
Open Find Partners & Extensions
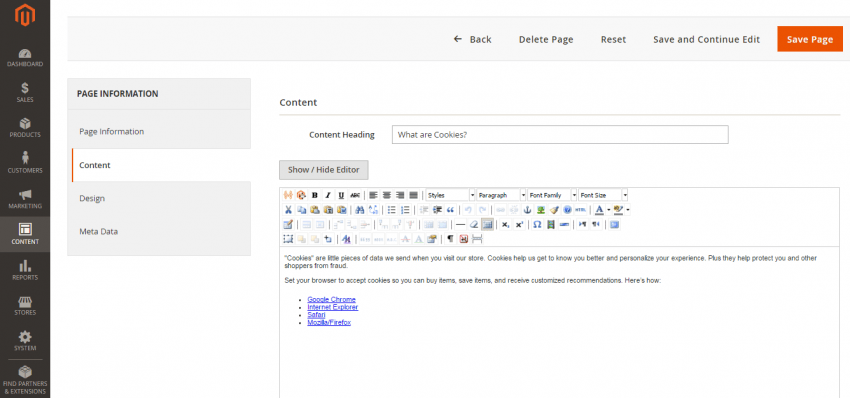[x=25, y=380]
